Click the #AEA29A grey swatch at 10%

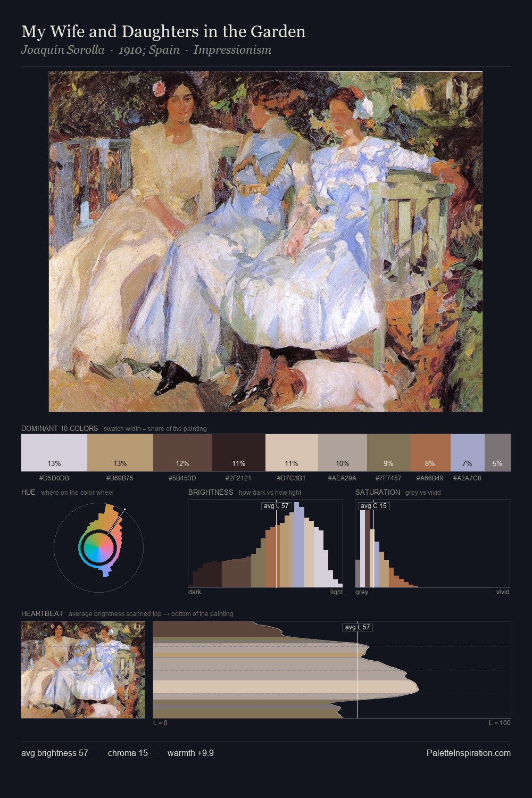[343, 453]
